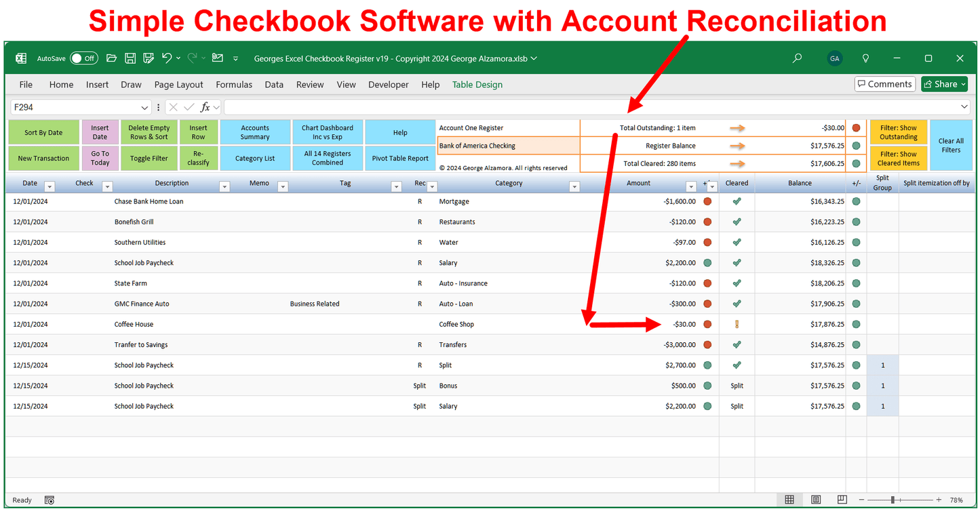980x513 pixels.
Task: Open the Amount column filter dropdown
Action: (691, 186)
